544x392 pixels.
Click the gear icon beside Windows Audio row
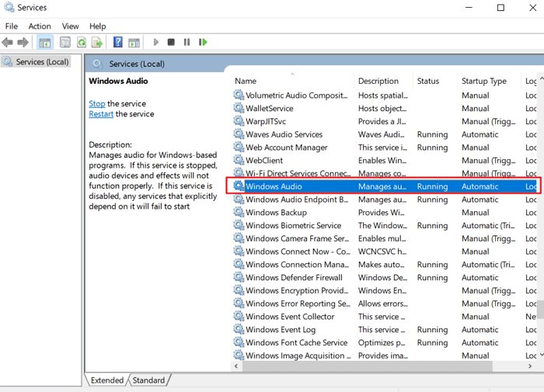point(239,186)
